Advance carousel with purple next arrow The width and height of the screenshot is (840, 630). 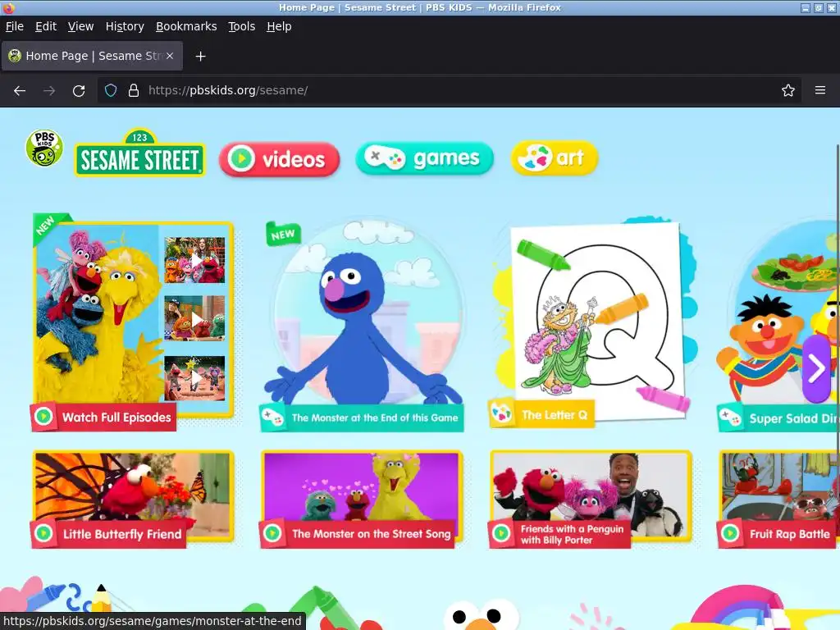click(816, 368)
